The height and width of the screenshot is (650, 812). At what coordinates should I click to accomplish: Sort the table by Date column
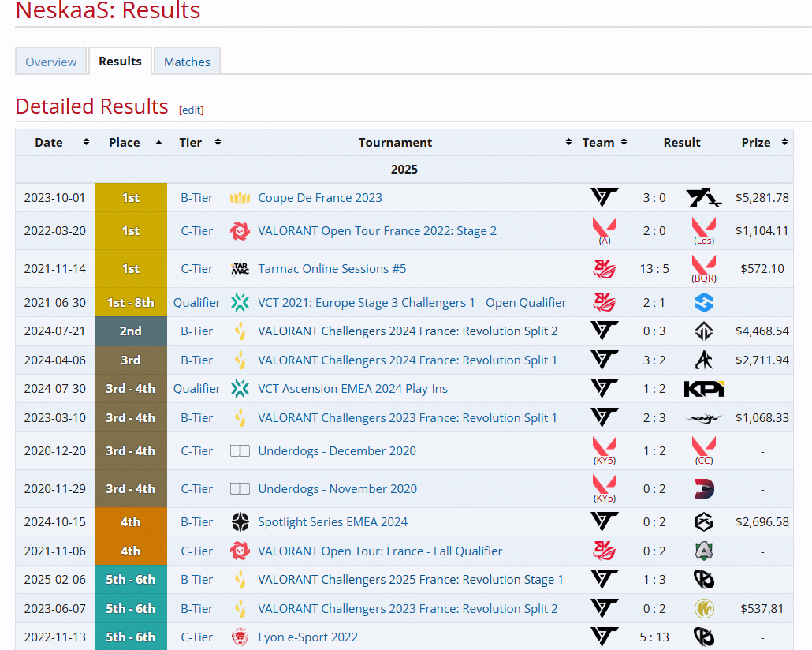86,143
